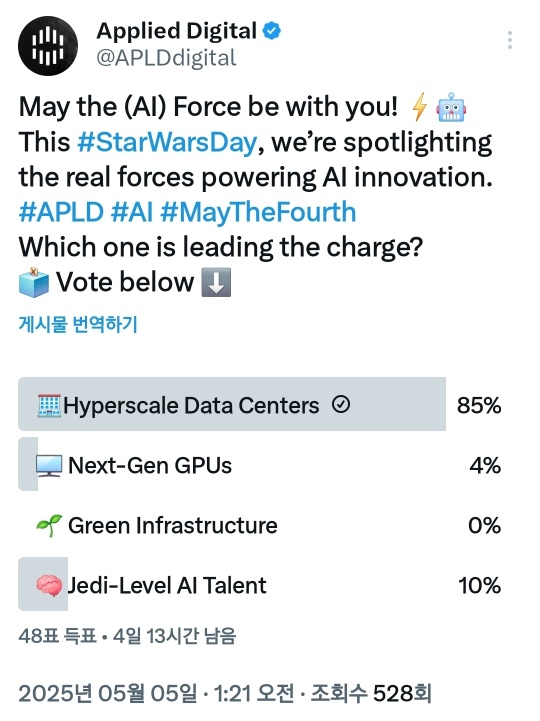Click the voted checkmark on Hyperscale
This screenshot has width=540, height=721.
(341, 405)
